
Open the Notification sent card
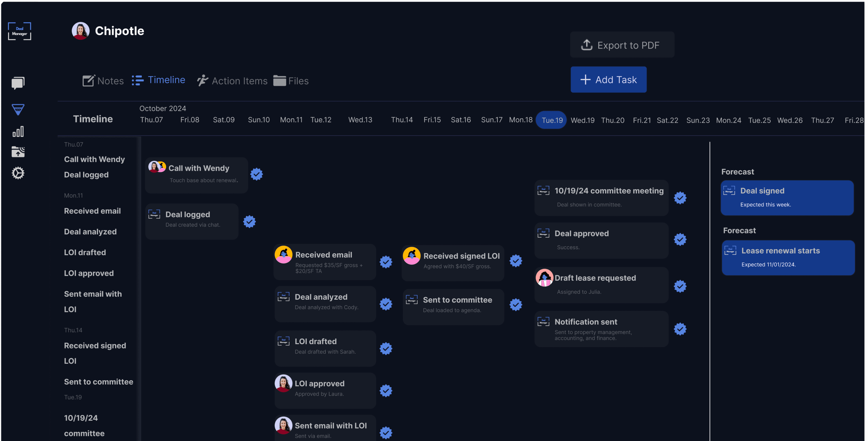601,329
